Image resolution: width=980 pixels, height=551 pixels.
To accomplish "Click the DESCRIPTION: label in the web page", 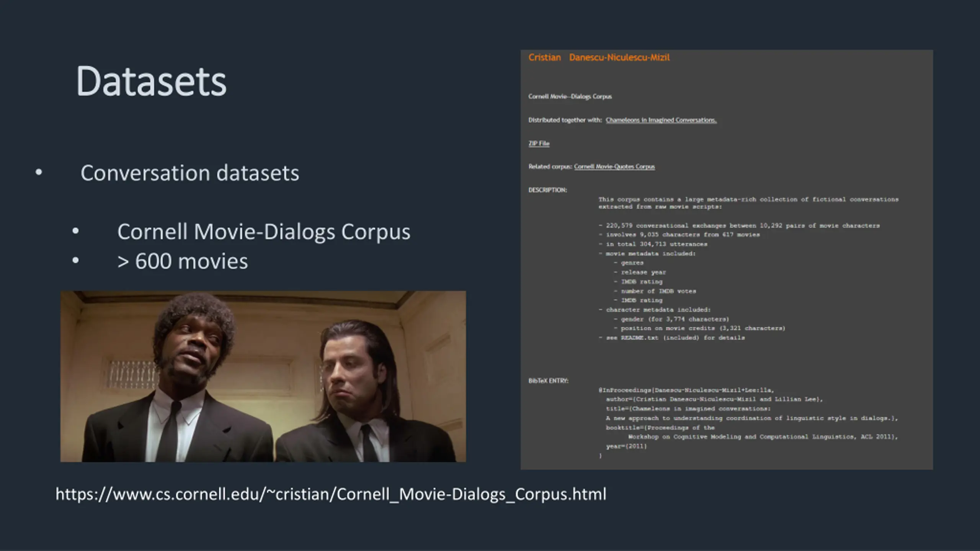I will (x=547, y=190).
